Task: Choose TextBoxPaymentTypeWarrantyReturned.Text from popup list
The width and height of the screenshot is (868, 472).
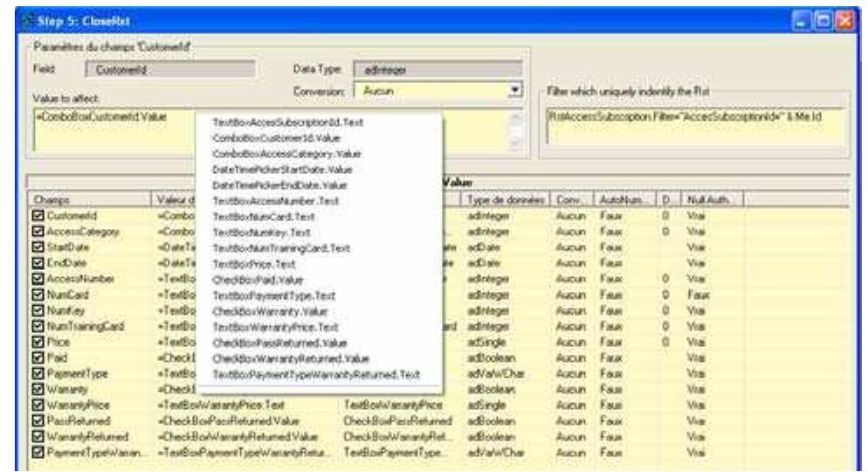Action: (x=316, y=375)
